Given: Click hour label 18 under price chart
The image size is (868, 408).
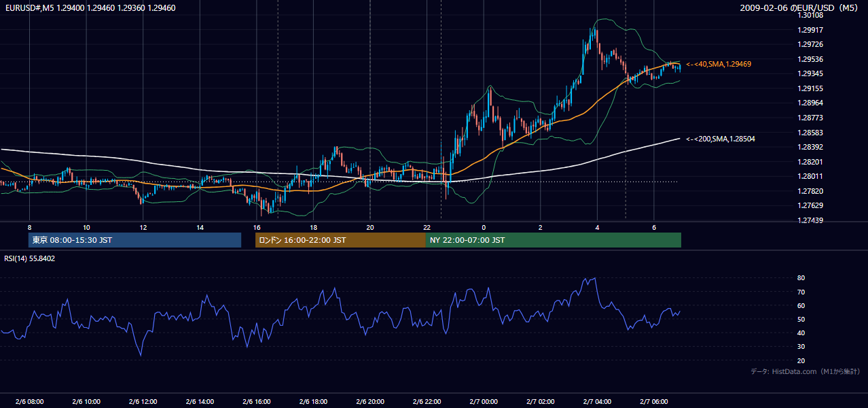Looking at the screenshot, I should click(313, 227).
